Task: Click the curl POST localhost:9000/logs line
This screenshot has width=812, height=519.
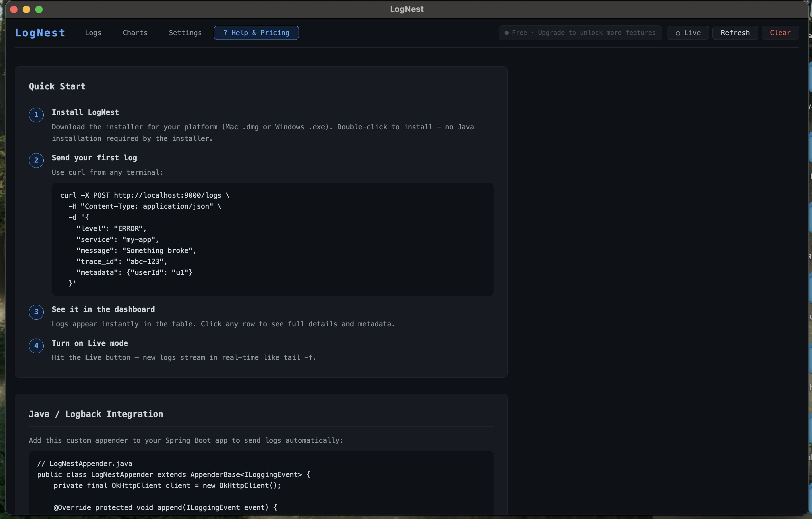Action: pos(145,195)
